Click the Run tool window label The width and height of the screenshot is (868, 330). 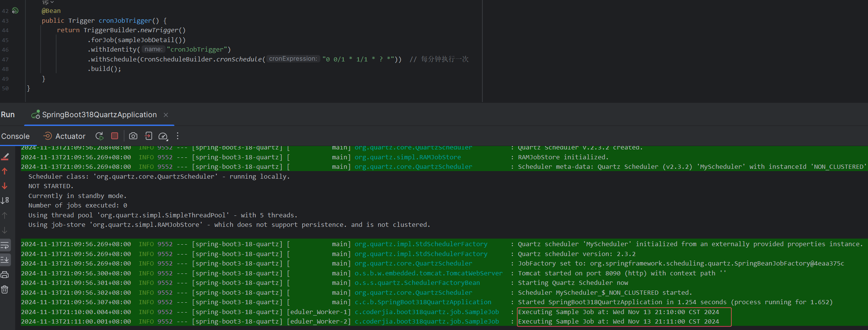[8, 115]
